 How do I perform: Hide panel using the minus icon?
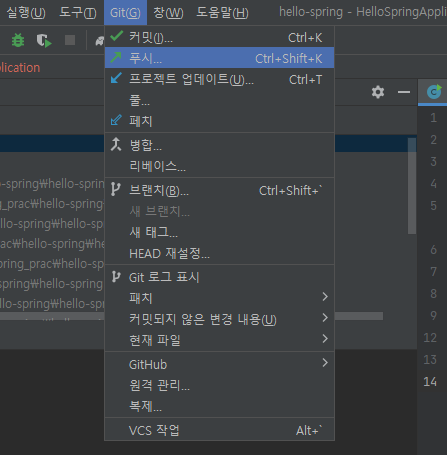point(404,92)
